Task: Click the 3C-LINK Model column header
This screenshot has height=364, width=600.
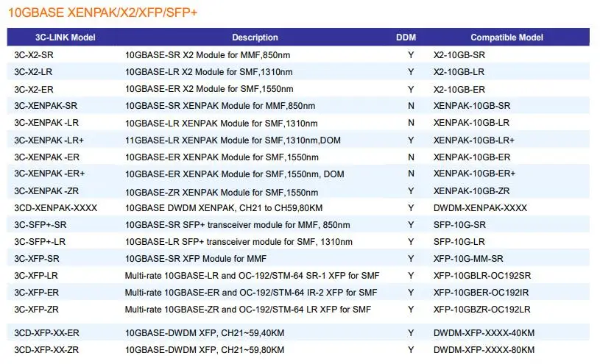Action: tap(65, 38)
